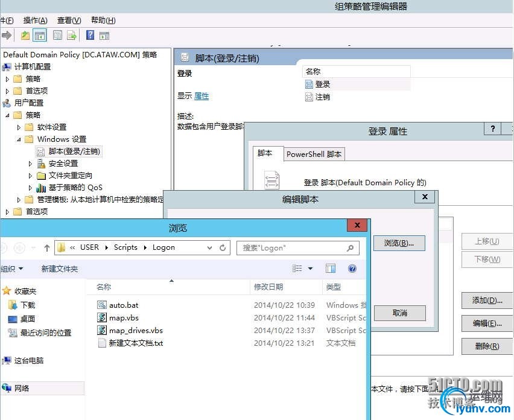This screenshot has width=514, height=420.
Task: Toggle the action pane toolbar icon
Action: click(x=104, y=36)
